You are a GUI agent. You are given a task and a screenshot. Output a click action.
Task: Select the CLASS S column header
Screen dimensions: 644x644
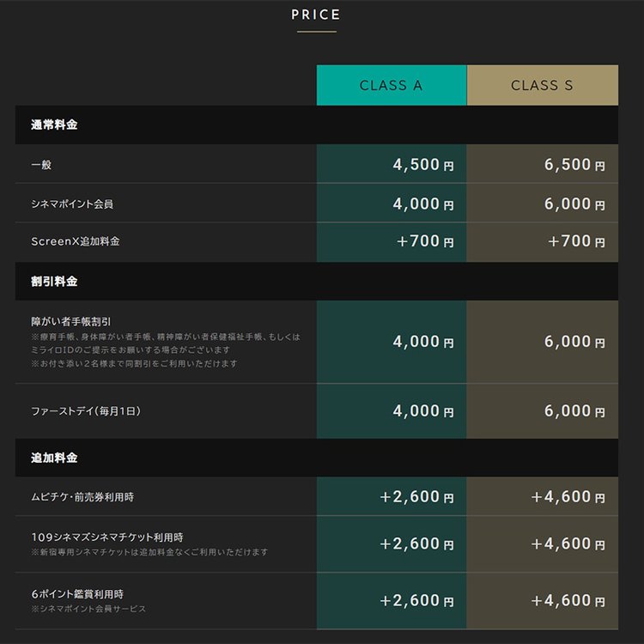[542, 85]
